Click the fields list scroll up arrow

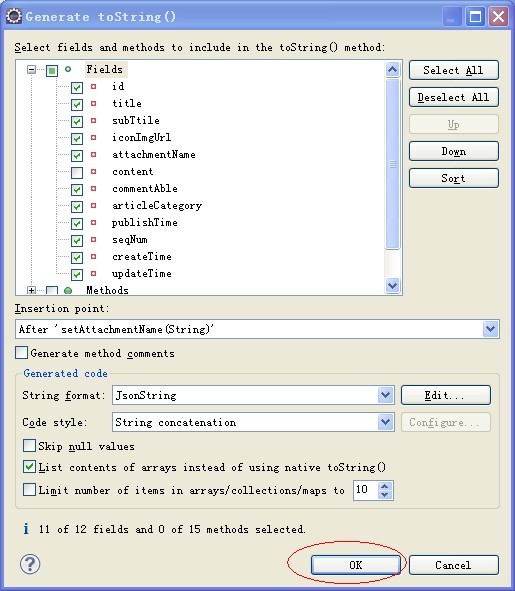click(x=392, y=69)
